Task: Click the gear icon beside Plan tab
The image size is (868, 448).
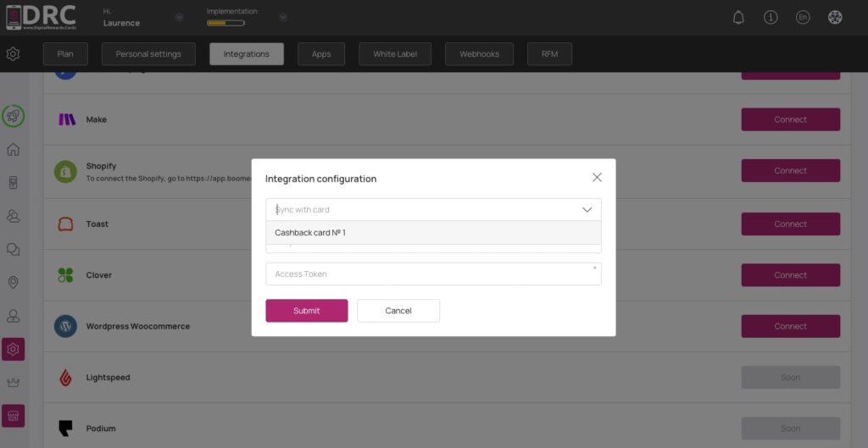Action: pos(14,54)
